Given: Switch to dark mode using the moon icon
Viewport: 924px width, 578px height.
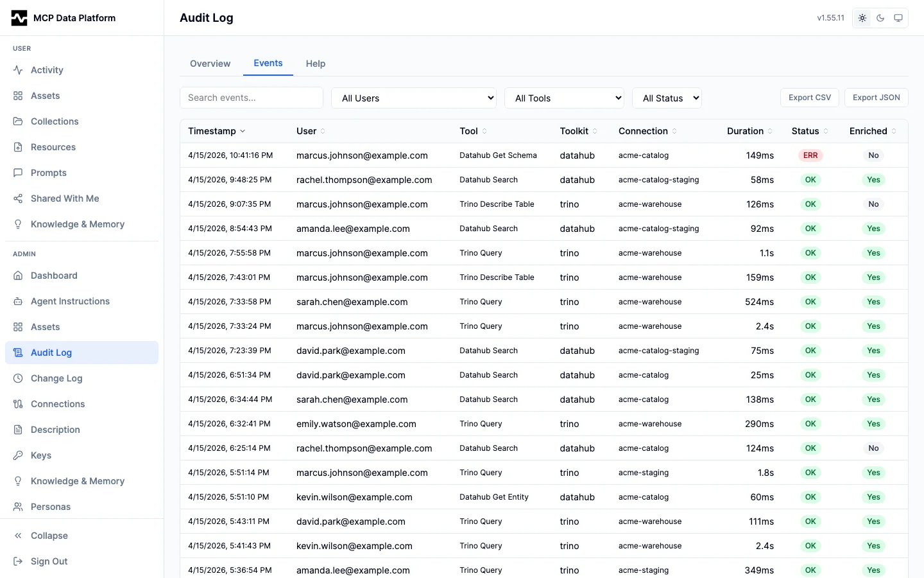Looking at the screenshot, I should pos(880,18).
